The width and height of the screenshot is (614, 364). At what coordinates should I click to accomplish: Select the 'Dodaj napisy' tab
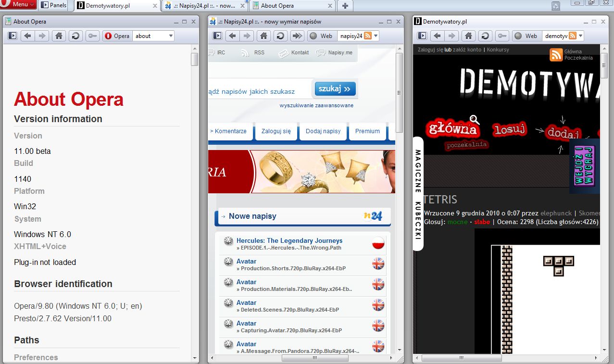(x=323, y=131)
